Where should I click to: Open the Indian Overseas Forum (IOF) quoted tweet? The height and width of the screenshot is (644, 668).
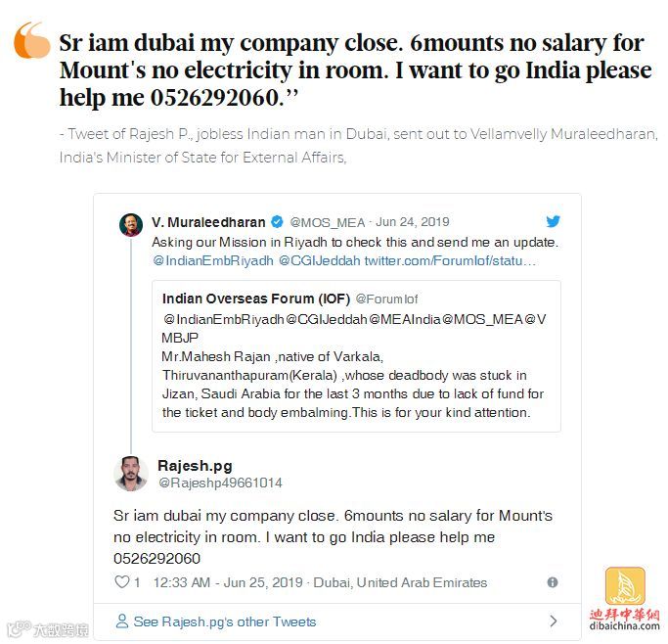point(356,356)
